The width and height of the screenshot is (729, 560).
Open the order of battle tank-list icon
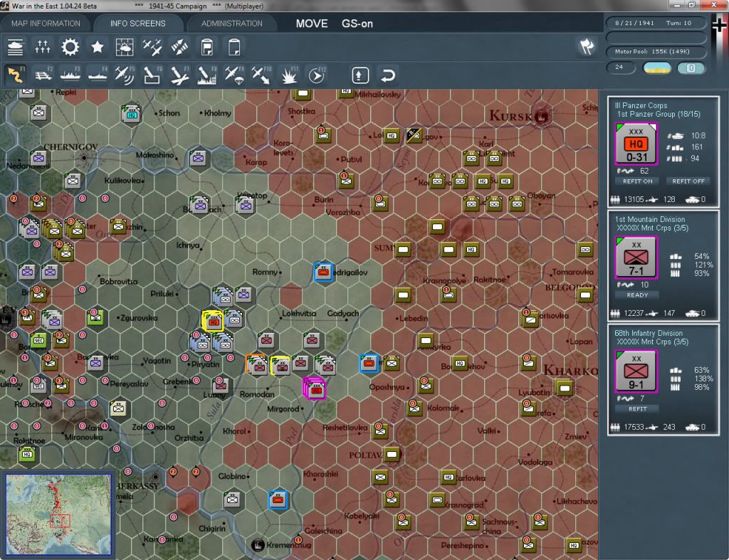(16, 47)
